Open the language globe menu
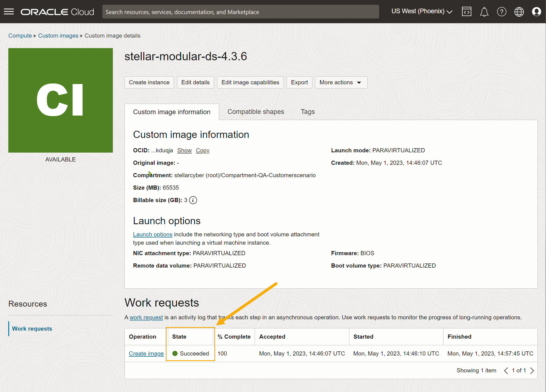The image size is (546, 392). click(519, 12)
